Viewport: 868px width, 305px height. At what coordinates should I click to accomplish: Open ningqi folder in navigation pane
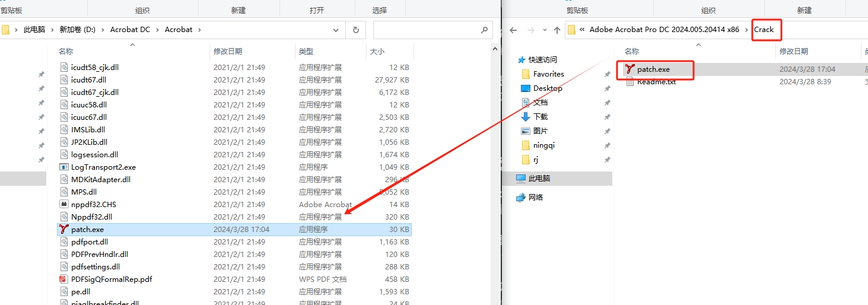pos(544,145)
